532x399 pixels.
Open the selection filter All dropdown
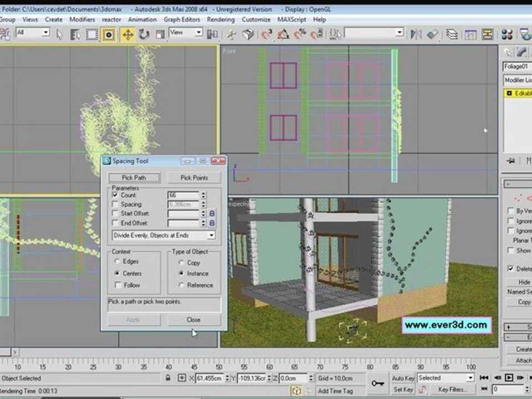pyautogui.click(x=33, y=33)
